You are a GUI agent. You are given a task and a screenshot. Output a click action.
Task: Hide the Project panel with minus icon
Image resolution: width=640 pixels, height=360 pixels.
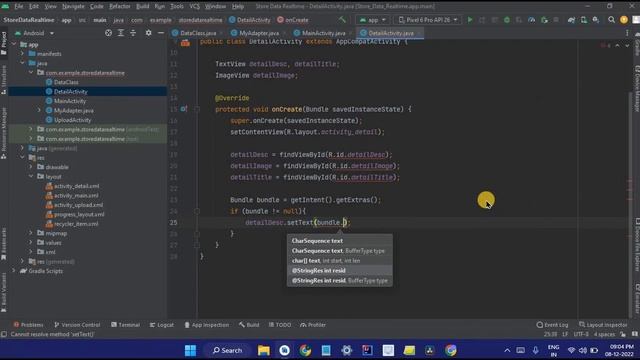(x=161, y=33)
